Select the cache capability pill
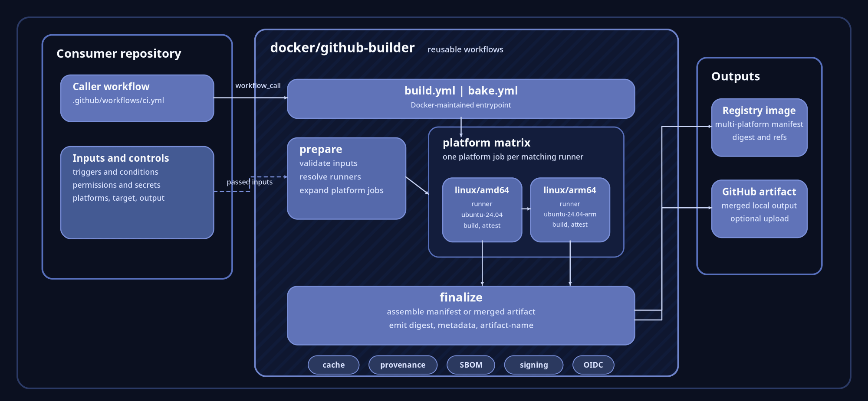Viewport: 868px width, 401px height. pos(333,365)
